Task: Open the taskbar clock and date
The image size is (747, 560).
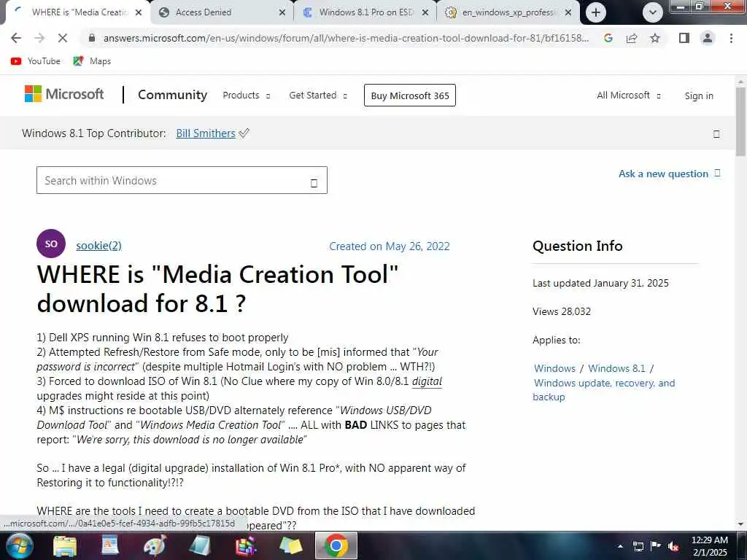Action: (x=710, y=546)
